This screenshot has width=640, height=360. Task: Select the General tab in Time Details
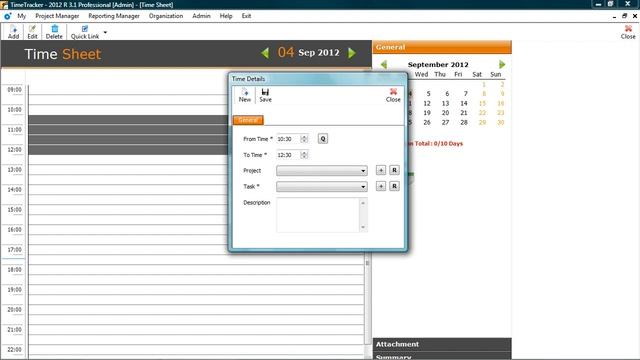(x=248, y=120)
